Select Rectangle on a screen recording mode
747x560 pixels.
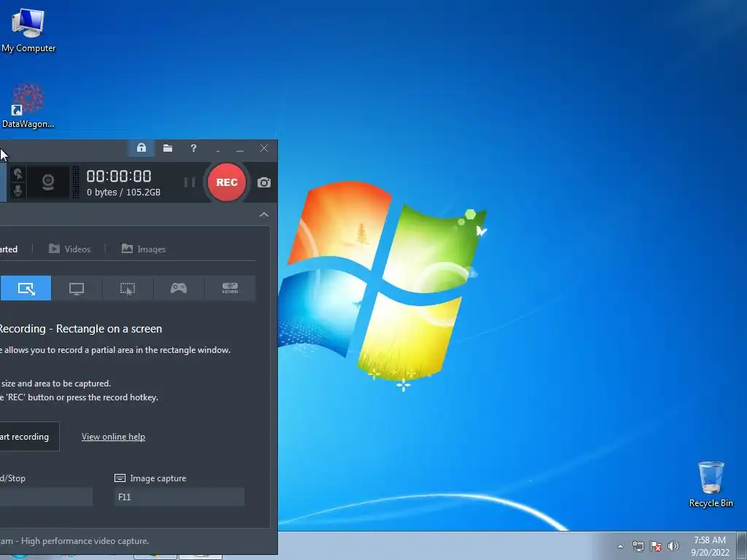(26, 288)
